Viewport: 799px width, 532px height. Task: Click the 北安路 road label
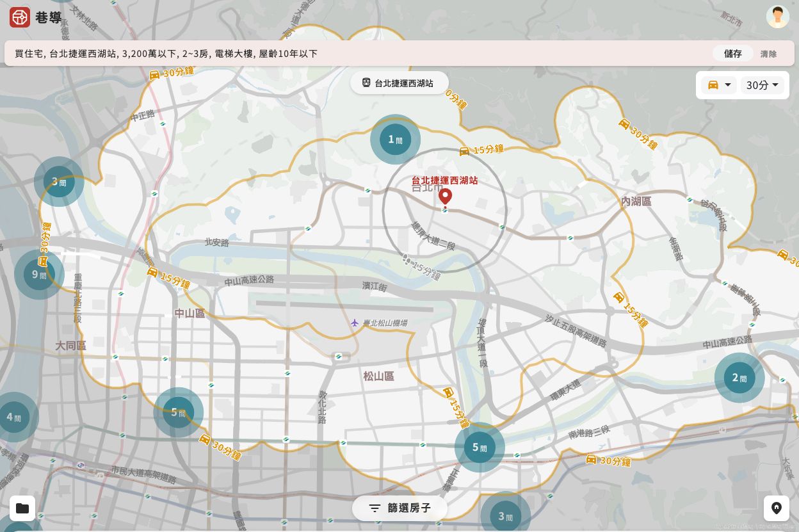pyautogui.click(x=216, y=242)
